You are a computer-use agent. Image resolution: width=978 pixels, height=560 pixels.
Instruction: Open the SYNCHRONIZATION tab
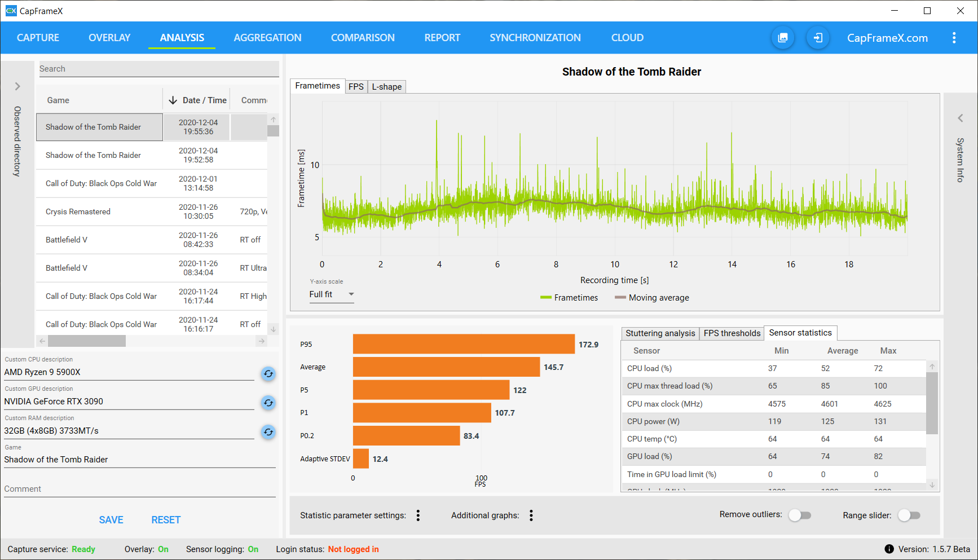tap(535, 38)
